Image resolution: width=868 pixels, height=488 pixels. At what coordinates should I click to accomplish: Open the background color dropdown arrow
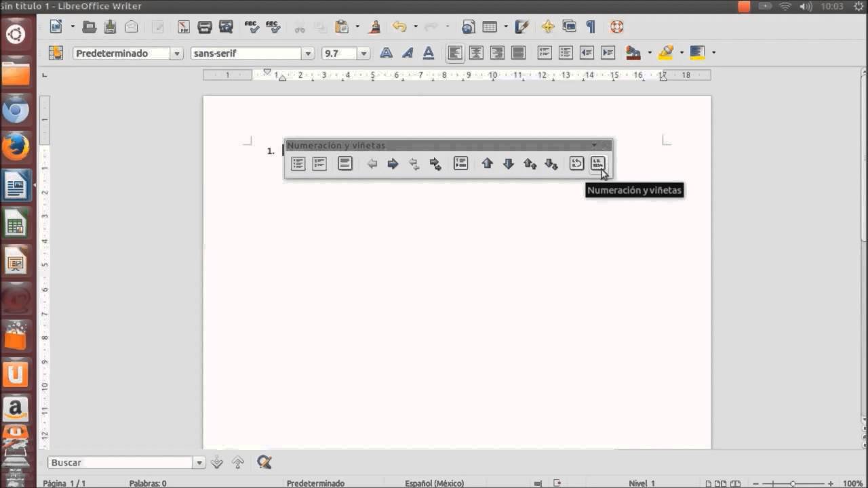pos(713,53)
